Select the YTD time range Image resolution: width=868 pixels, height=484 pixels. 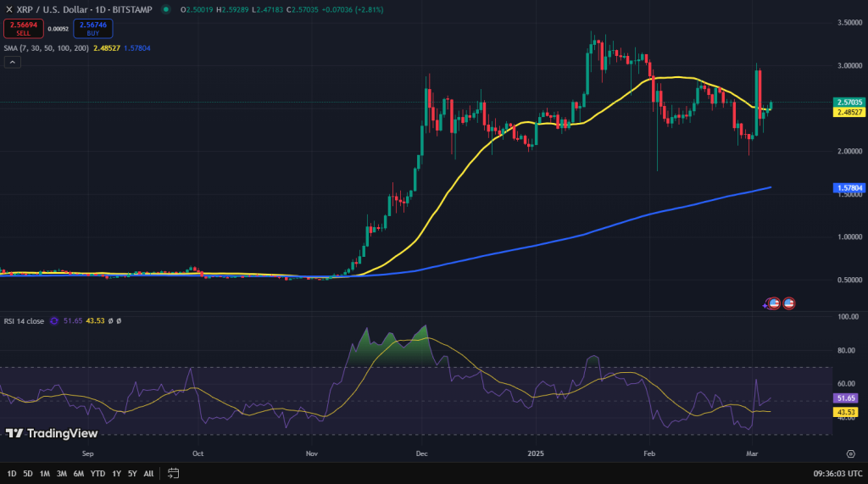point(97,474)
